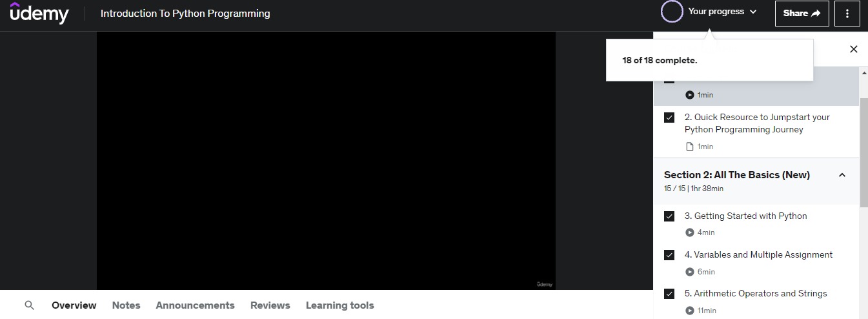Click the circular progress ring icon

coord(672,12)
